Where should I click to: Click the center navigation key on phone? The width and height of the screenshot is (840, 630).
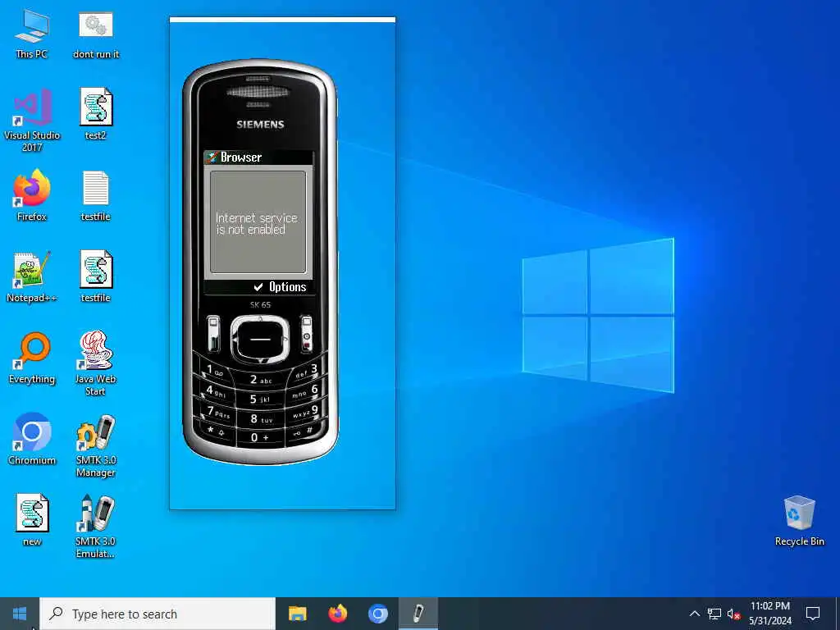(x=260, y=339)
